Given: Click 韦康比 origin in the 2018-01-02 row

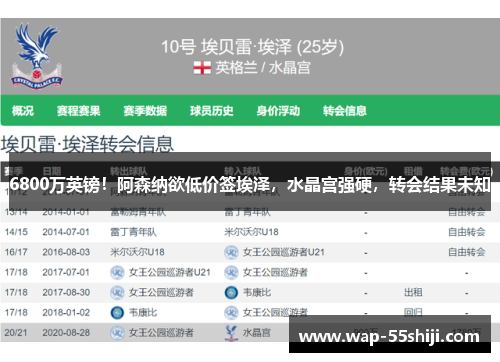Looking at the screenshot, I should point(143,312).
